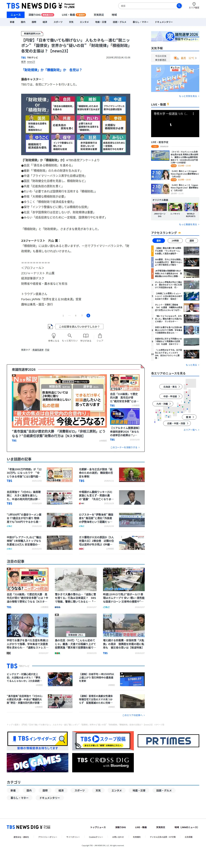This screenshot has height=868, width=206.
Task: Open the 衆議院選挙2026 特設サイト banner in the sidebar
Action: 175,36
